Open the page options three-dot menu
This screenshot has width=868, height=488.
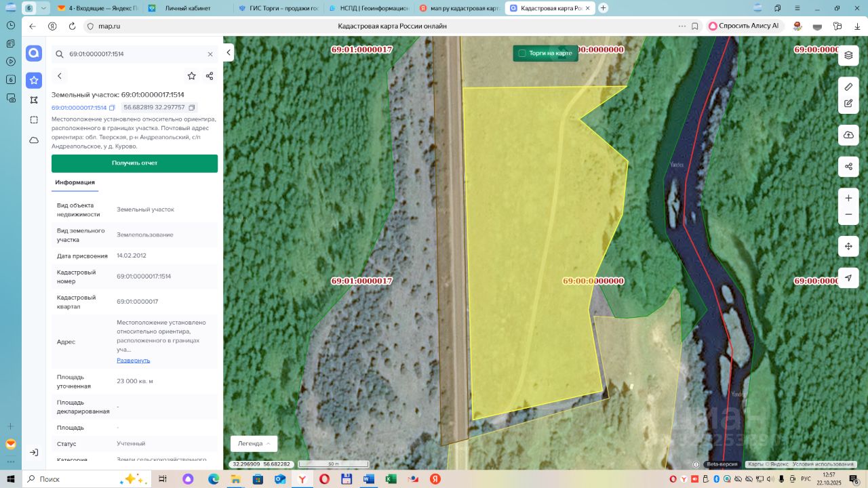[682, 26]
